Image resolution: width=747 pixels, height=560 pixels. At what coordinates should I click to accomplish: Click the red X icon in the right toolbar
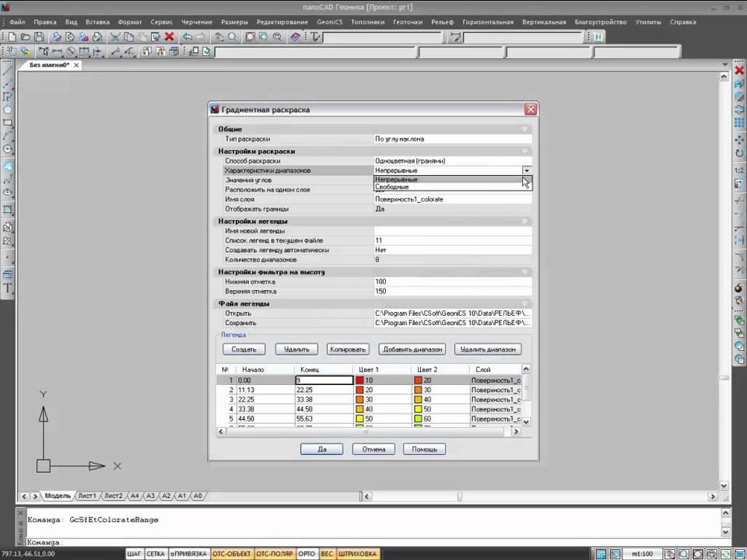pyautogui.click(x=739, y=71)
